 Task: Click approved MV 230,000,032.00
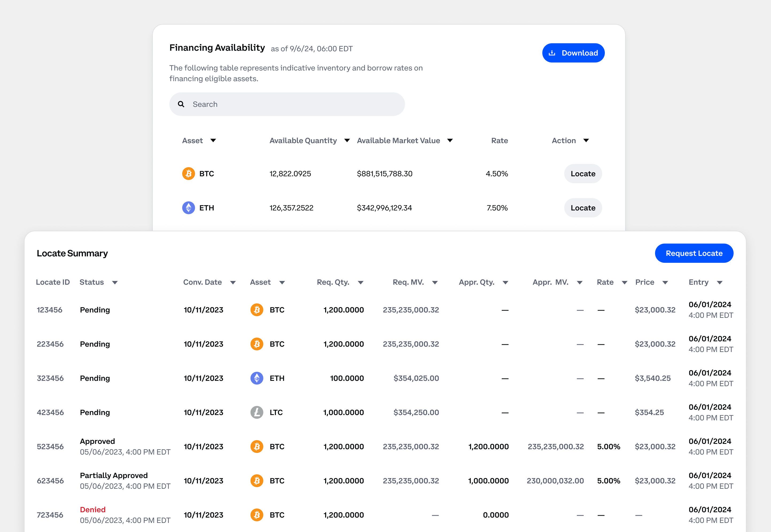(x=555, y=481)
